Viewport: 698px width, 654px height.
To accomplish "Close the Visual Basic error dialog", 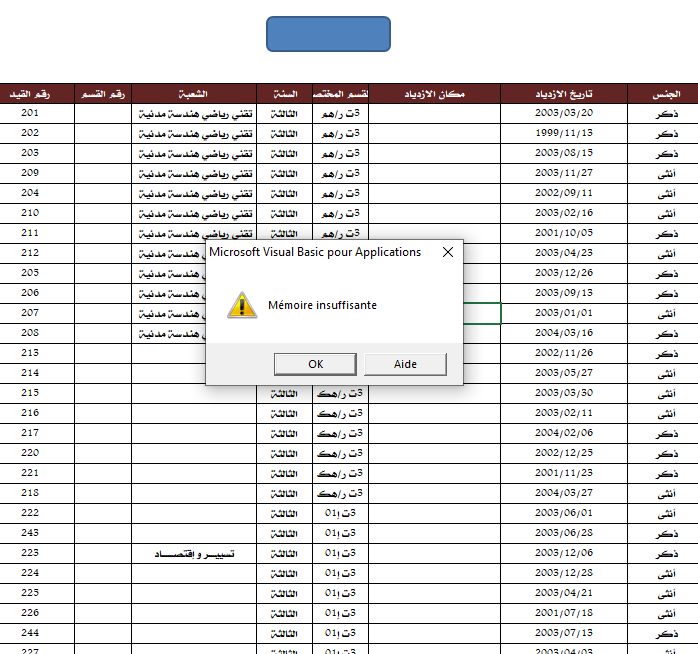I will [x=447, y=252].
